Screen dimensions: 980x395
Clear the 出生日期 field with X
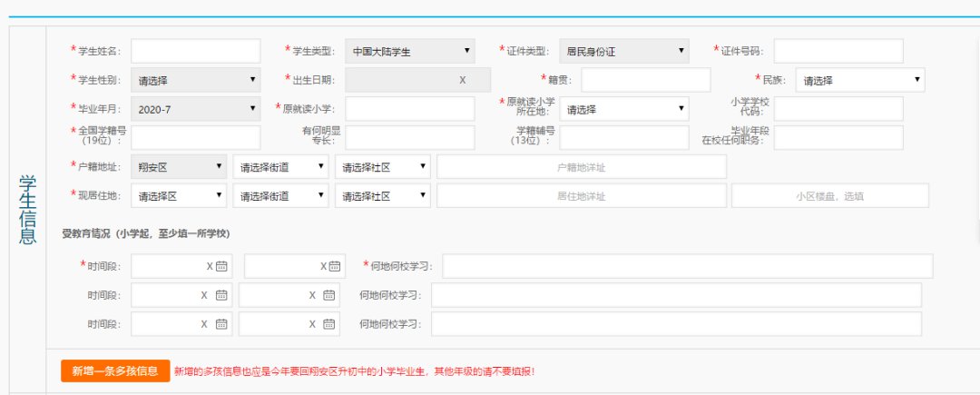(x=462, y=80)
